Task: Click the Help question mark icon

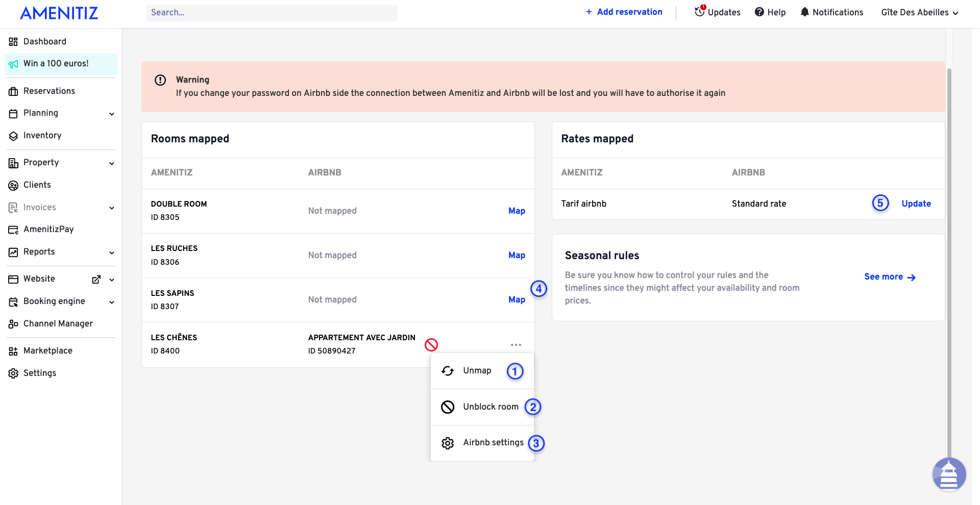Action: coord(759,12)
